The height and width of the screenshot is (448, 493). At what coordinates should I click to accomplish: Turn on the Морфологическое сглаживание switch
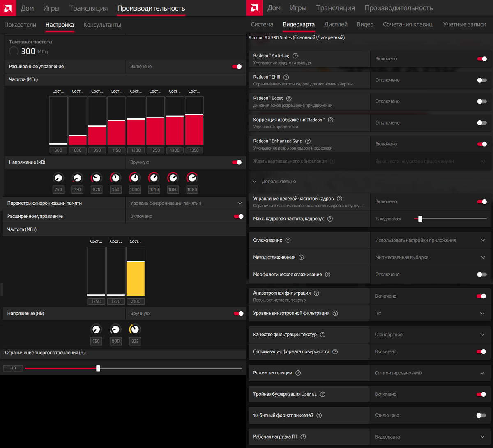click(x=482, y=275)
